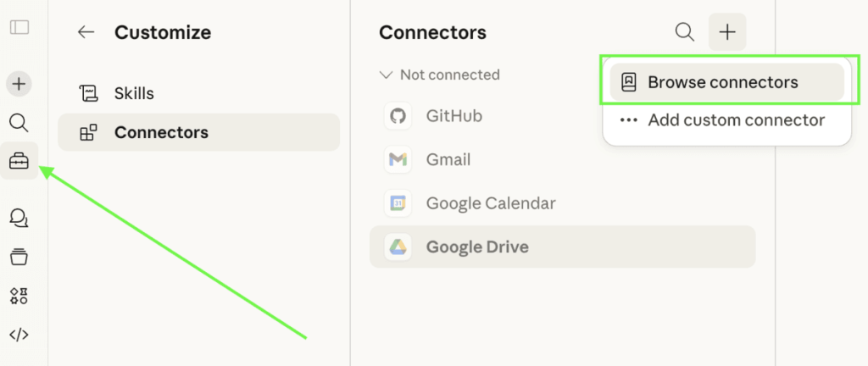Image resolution: width=868 pixels, height=366 pixels.
Task: Go back using the arrow beside Customize
Action: click(x=86, y=32)
